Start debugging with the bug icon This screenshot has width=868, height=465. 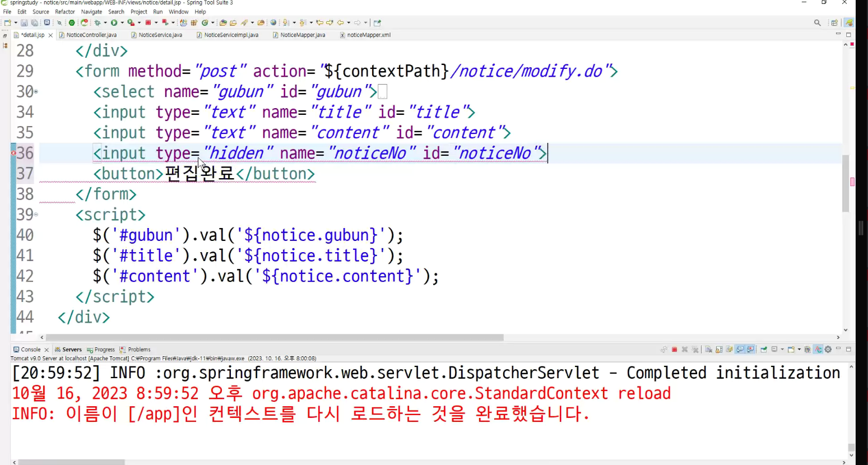pyautogui.click(x=97, y=23)
